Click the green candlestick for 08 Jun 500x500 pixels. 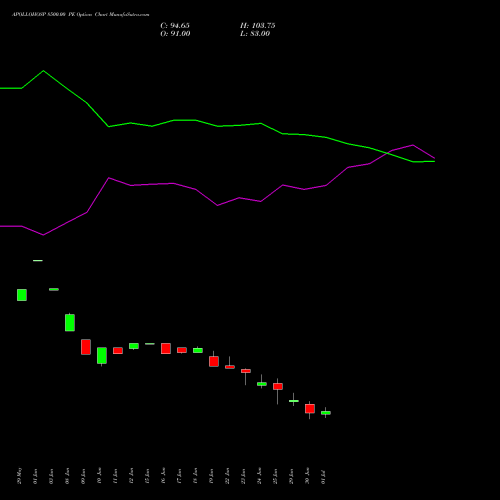pos(70,322)
